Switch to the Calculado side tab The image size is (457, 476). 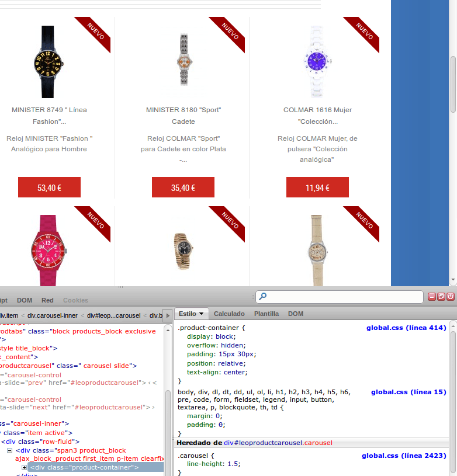click(229, 314)
